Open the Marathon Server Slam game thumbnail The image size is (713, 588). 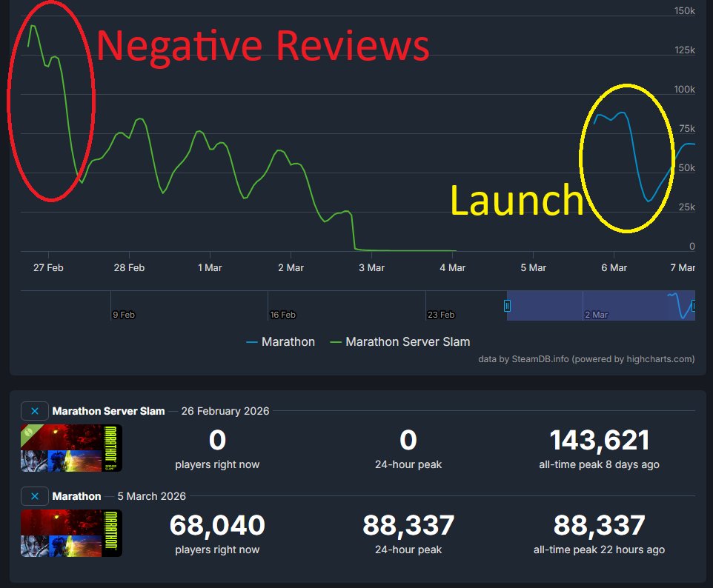(71, 448)
